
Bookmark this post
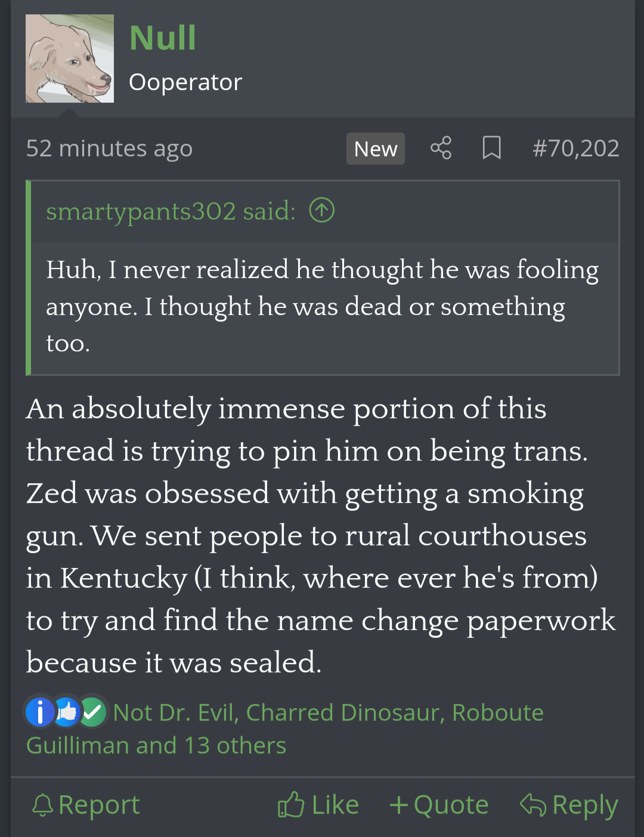(x=491, y=148)
